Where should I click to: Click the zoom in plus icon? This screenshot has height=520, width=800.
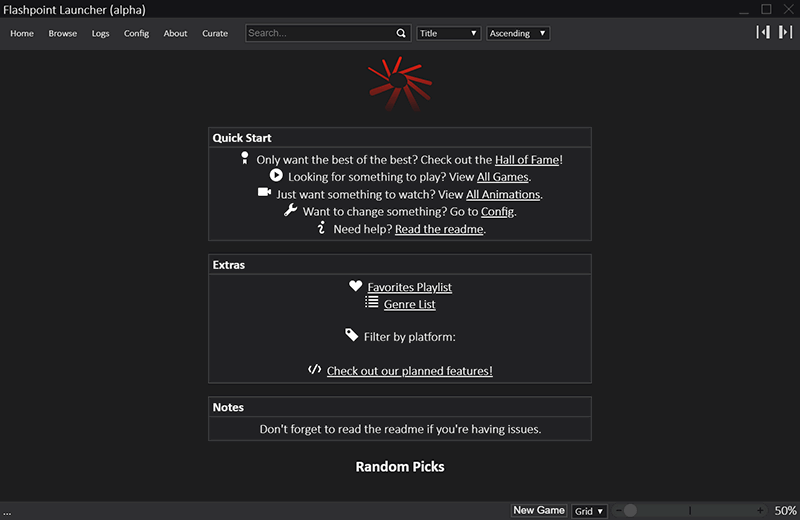[760, 510]
